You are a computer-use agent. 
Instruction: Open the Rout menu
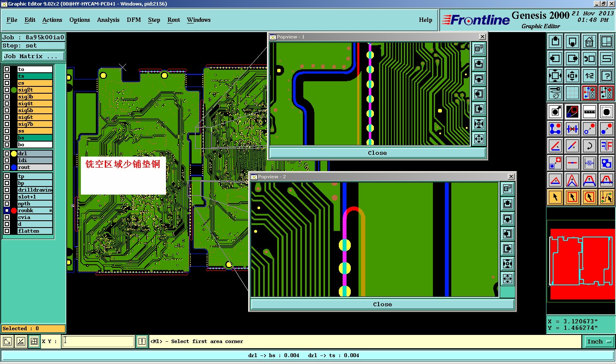(x=174, y=20)
